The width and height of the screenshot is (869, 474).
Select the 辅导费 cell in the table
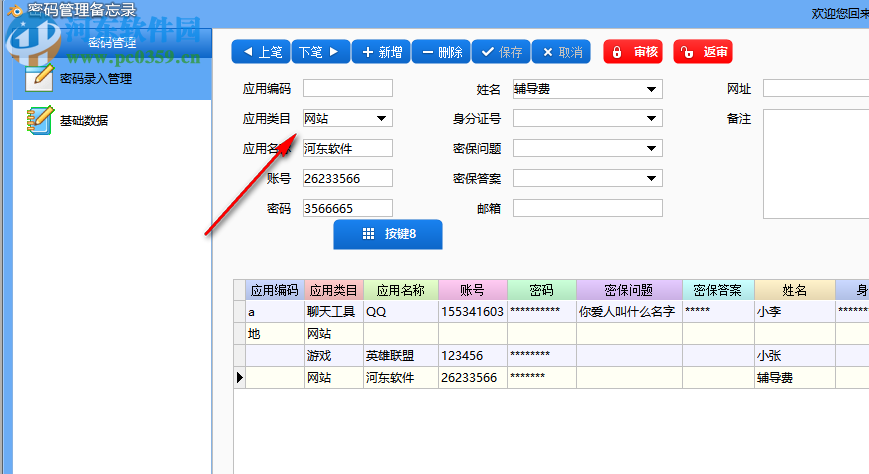coord(794,378)
